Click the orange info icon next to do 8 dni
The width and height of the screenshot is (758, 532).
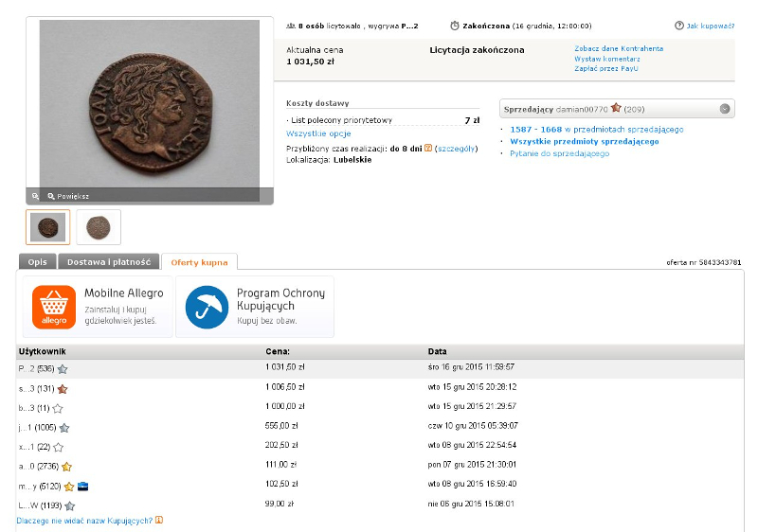click(x=428, y=148)
